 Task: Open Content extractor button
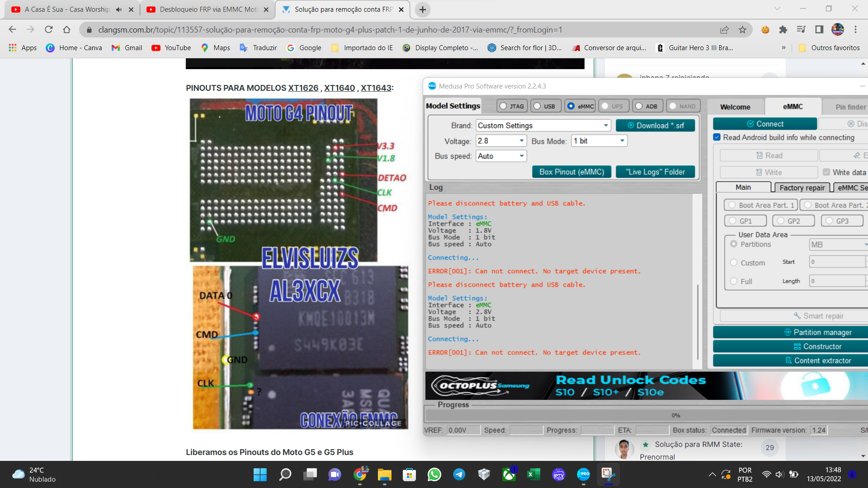coord(791,361)
